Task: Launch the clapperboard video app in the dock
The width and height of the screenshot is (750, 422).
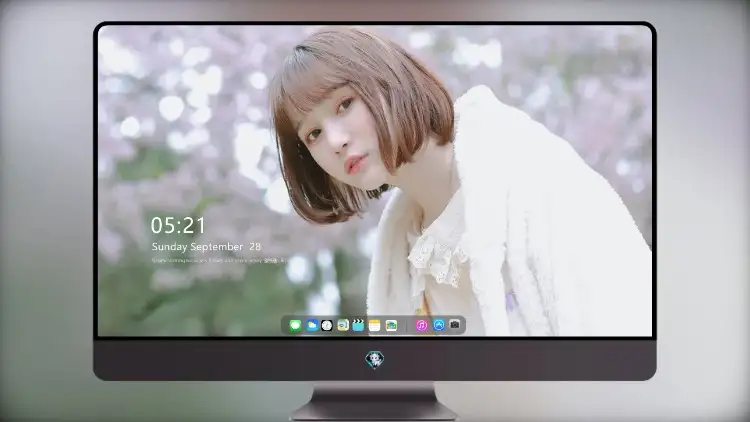Action: point(358,325)
